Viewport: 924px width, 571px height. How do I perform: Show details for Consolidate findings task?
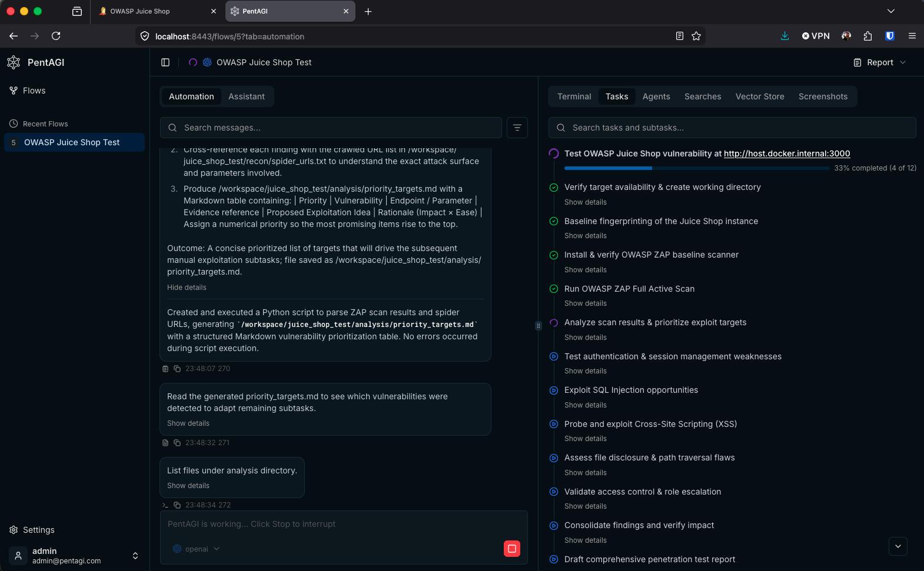[x=586, y=540]
